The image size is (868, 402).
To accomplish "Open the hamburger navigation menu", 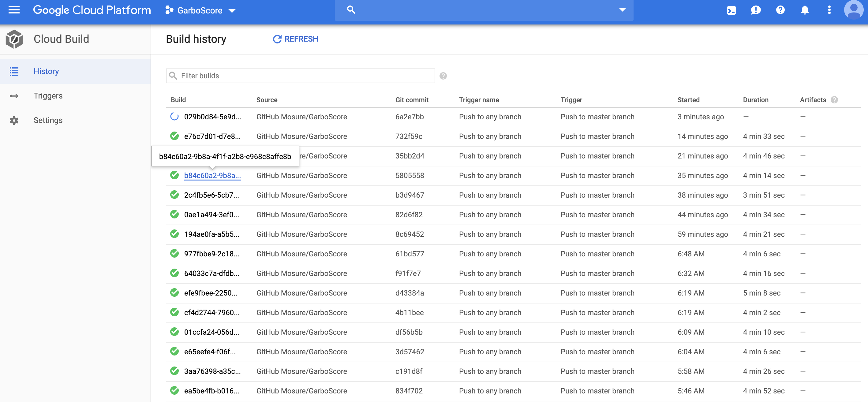I will pyautogui.click(x=14, y=10).
